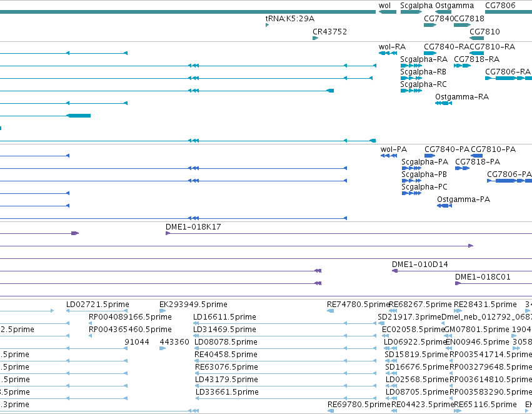
Task: Click the RP003541714.5prime EST label
Action: pos(491,355)
